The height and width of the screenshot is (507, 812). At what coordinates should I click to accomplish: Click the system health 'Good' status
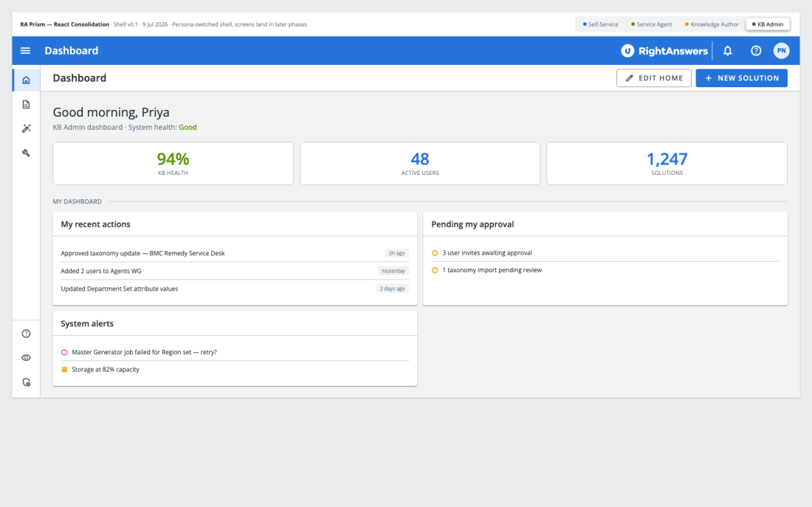[187, 128]
